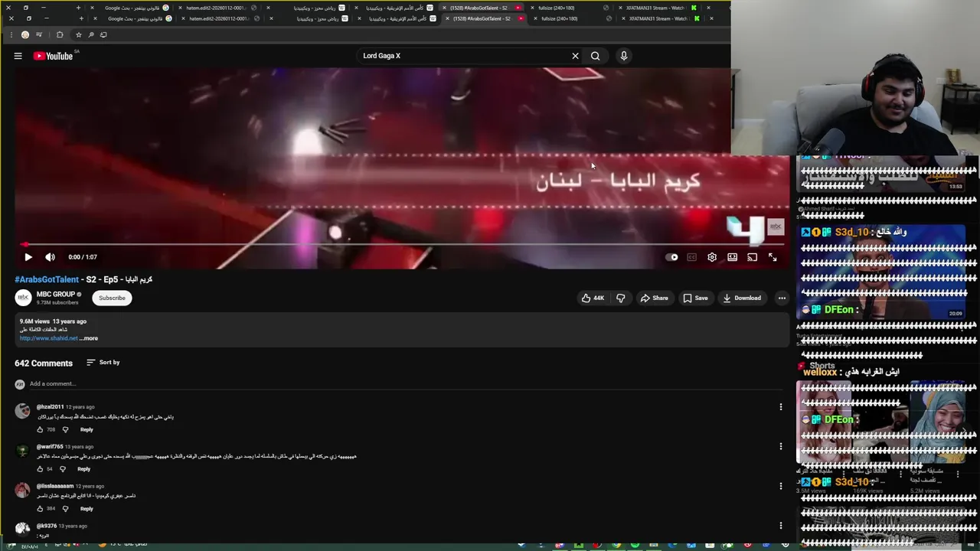Expand the description with ...more
Viewport: 980px width, 551px height.
(88, 338)
